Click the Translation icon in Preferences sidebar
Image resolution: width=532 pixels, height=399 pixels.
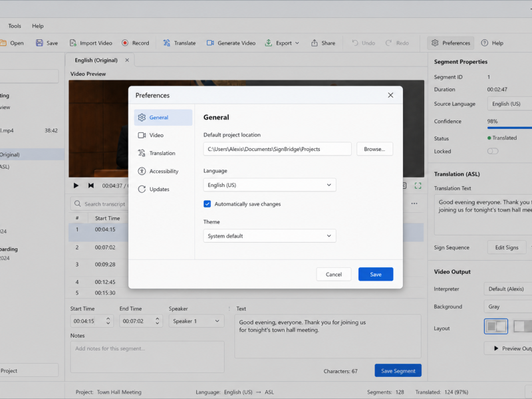[x=142, y=153]
